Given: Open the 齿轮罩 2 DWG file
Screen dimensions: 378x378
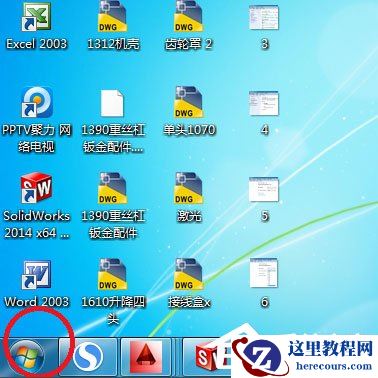Looking at the screenshot, I should point(188,17).
